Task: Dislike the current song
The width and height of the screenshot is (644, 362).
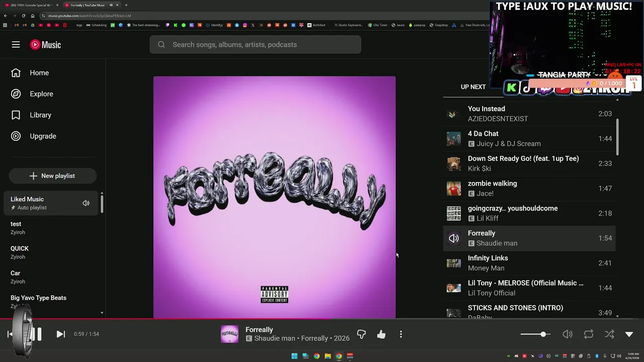Action: pyautogui.click(x=361, y=334)
